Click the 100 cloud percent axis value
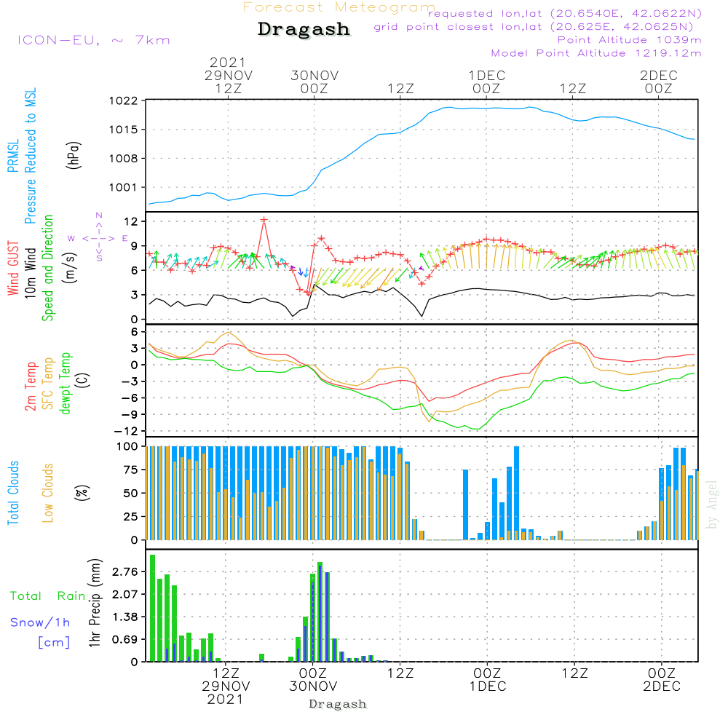 tap(127, 446)
